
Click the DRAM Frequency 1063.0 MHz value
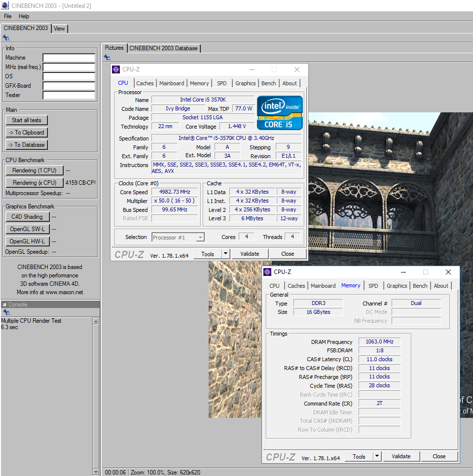pos(379,342)
